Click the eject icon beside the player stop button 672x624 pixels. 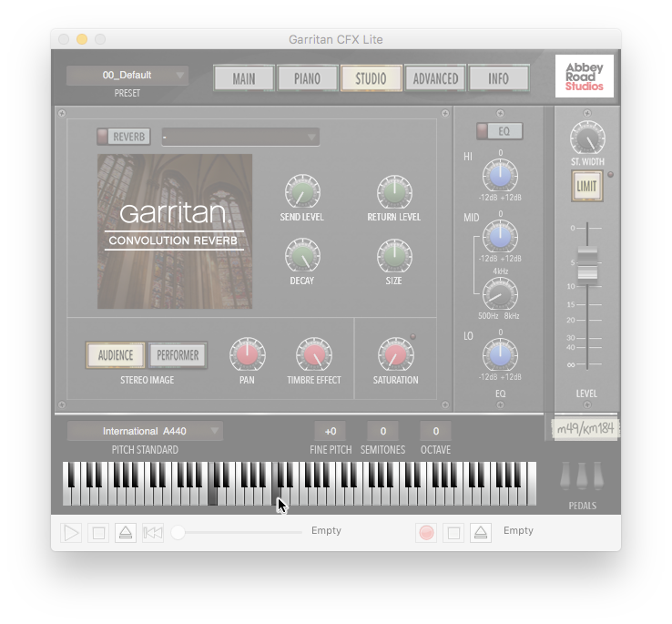click(x=126, y=533)
